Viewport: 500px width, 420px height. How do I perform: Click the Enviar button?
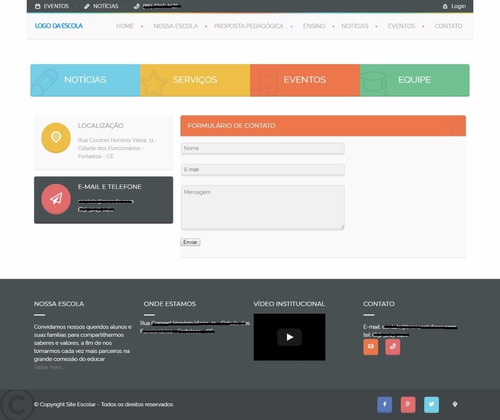click(x=190, y=242)
